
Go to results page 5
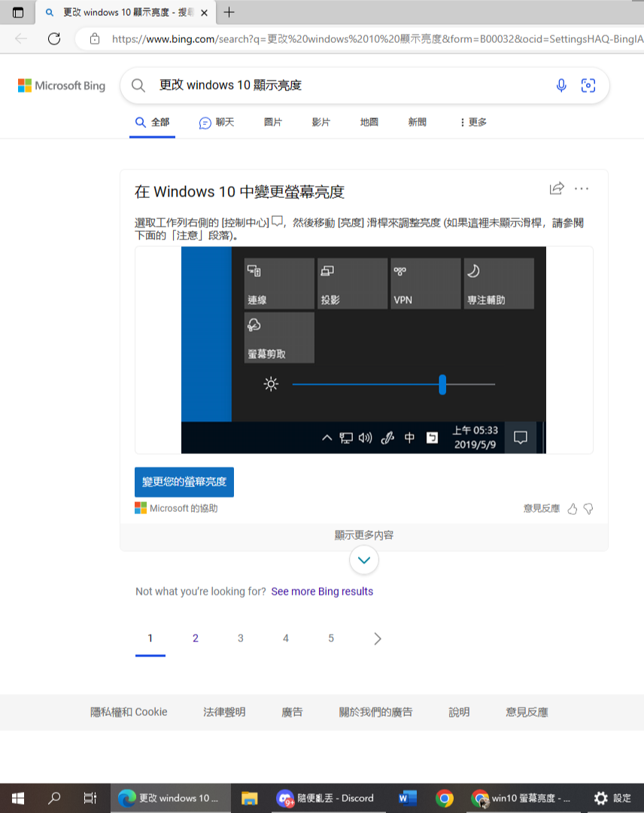pyautogui.click(x=330, y=638)
